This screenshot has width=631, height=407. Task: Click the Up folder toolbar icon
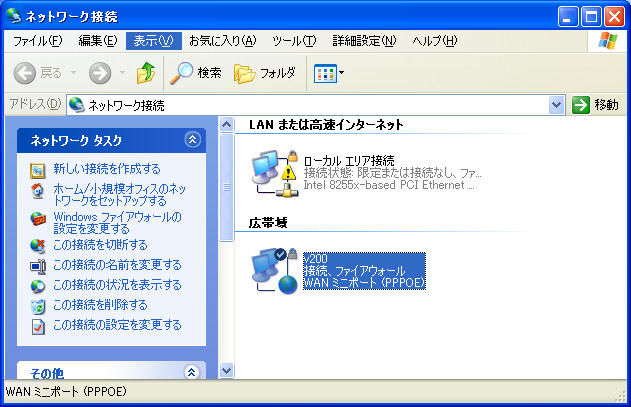click(145, 73)
